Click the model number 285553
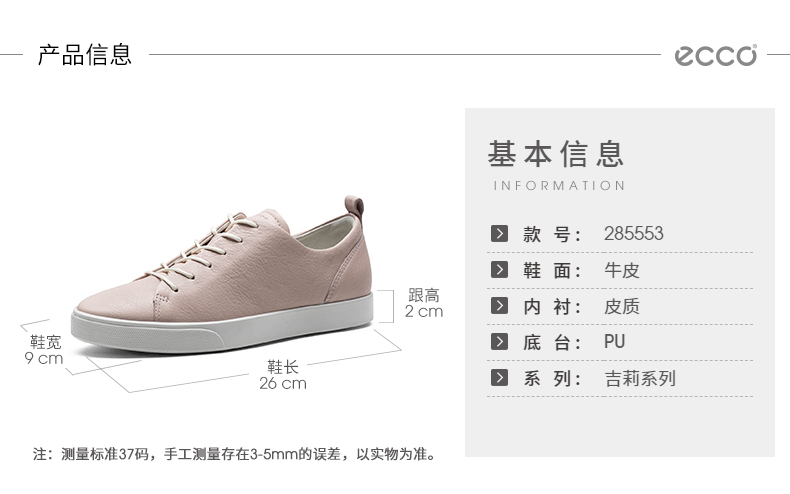This screenshot has height=494, width=790. click(x=634, y=233)
